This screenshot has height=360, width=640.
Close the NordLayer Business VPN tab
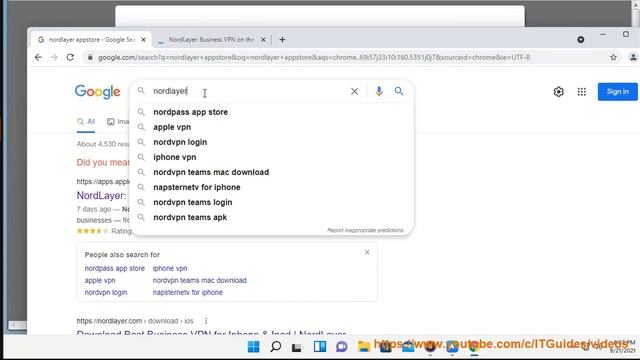click(x=263, y=40)
